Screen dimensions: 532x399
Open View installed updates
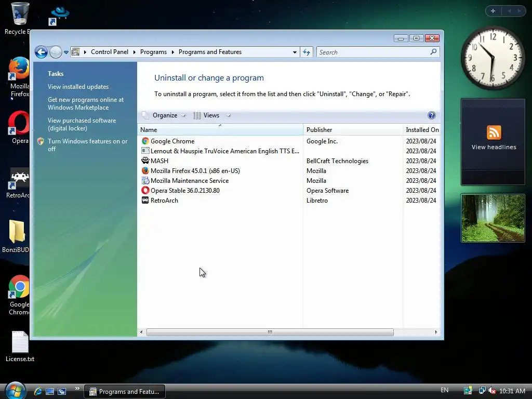tap(78, 87)
